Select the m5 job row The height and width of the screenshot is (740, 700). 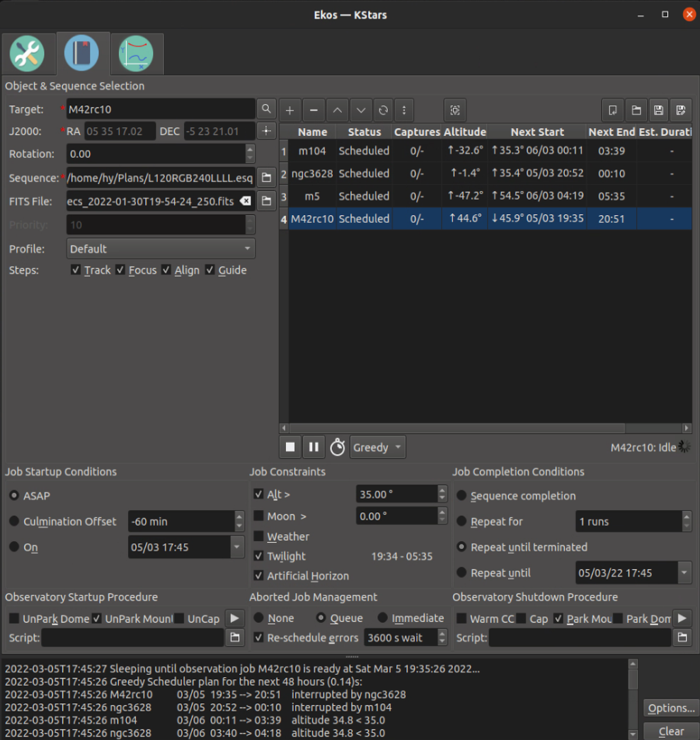486,196
